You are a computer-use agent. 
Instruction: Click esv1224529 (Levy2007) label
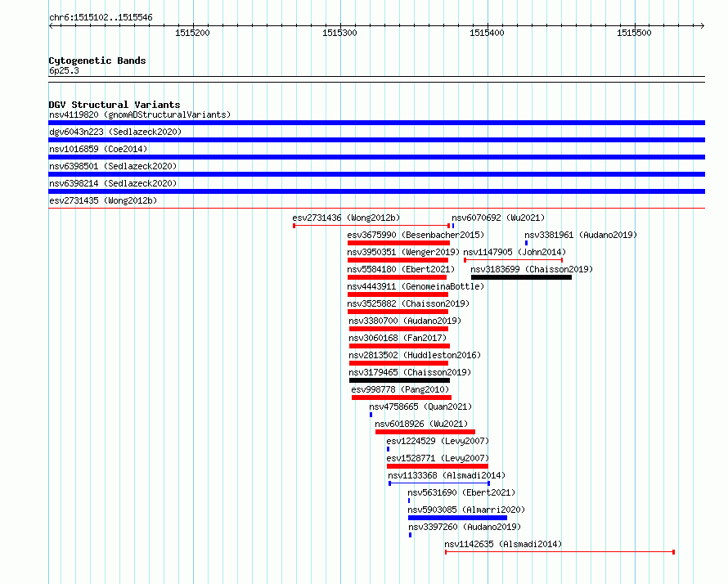tap(438, 441)
